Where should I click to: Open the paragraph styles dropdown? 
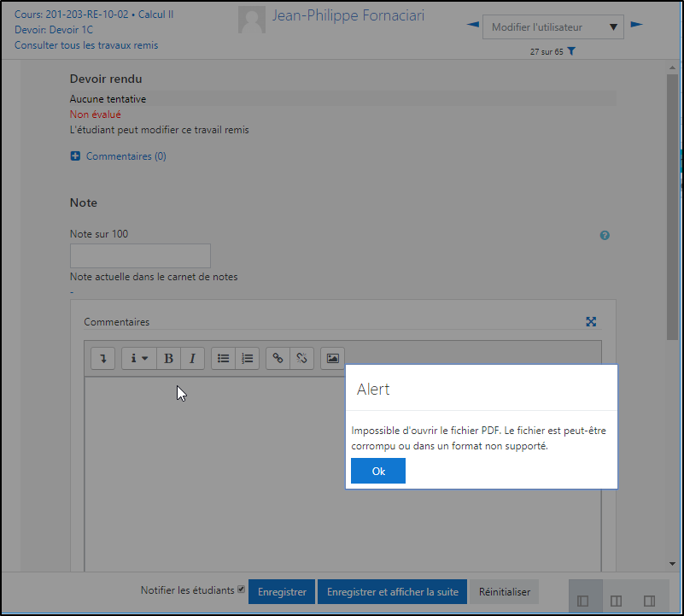pos(138,359)
